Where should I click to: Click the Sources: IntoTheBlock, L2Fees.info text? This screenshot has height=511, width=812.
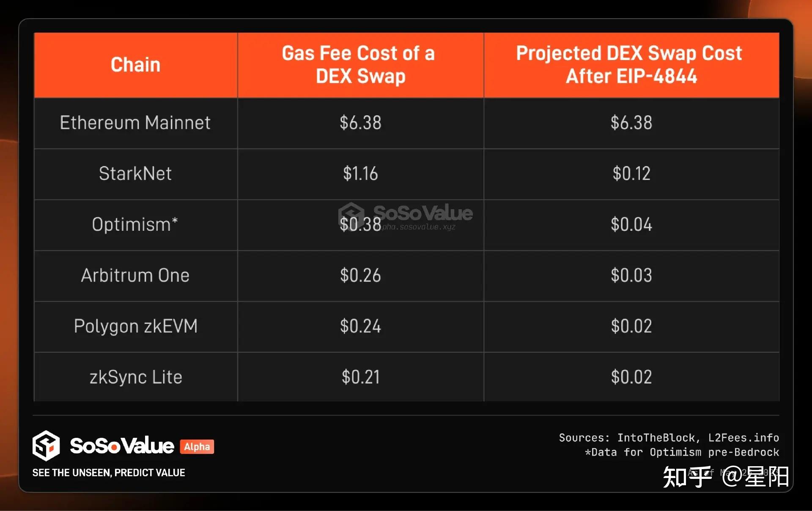(669, 438)
